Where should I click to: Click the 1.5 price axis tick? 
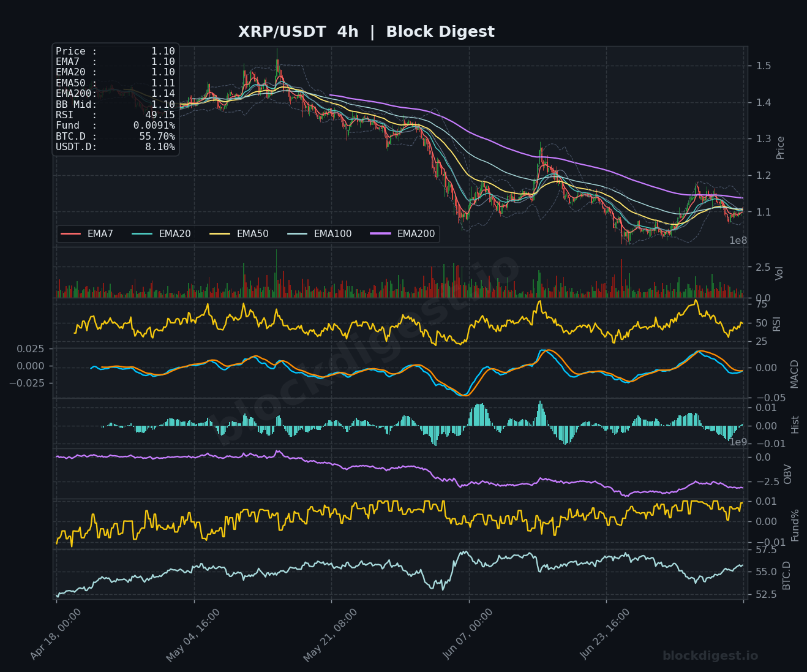click(763, 66)
